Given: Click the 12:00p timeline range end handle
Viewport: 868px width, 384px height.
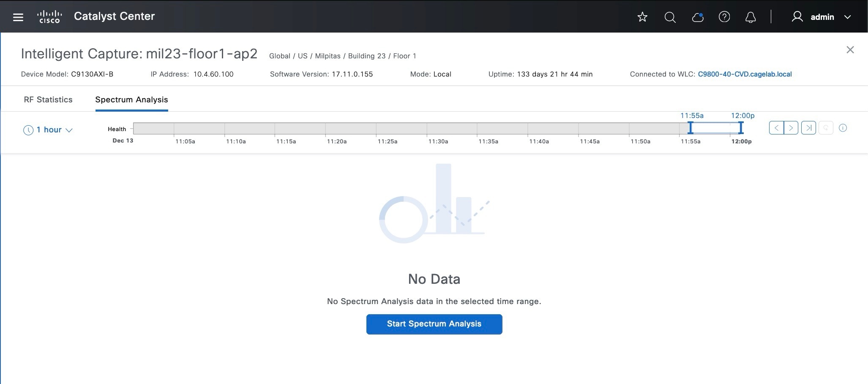Looking at the screenshot, I should tap(741, 128).
